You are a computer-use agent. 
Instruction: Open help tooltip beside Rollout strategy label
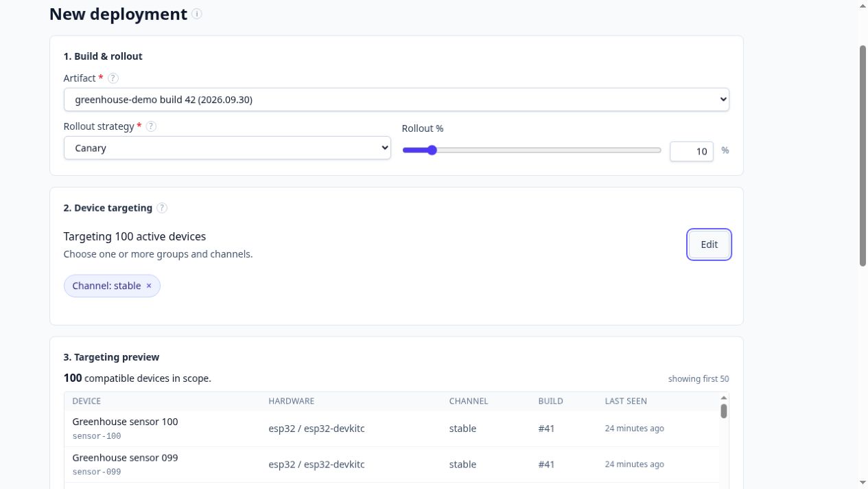[x=152, y=126]
